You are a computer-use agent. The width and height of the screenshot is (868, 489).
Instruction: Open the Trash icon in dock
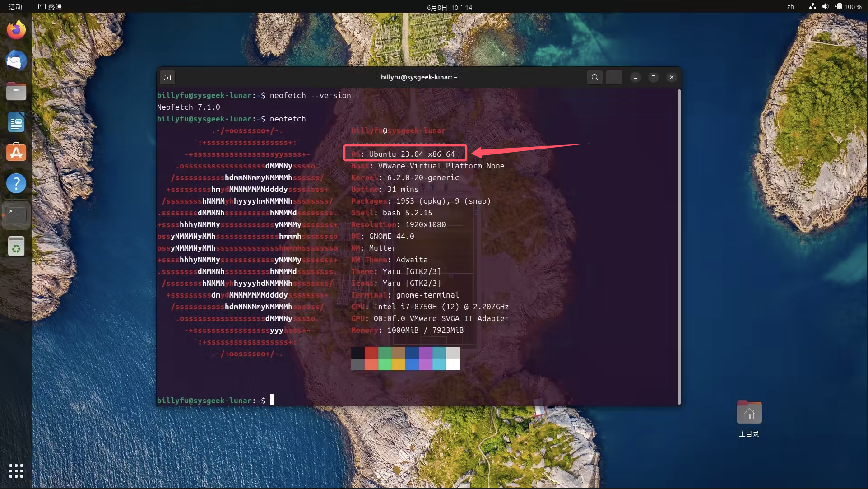pos(16,247)
